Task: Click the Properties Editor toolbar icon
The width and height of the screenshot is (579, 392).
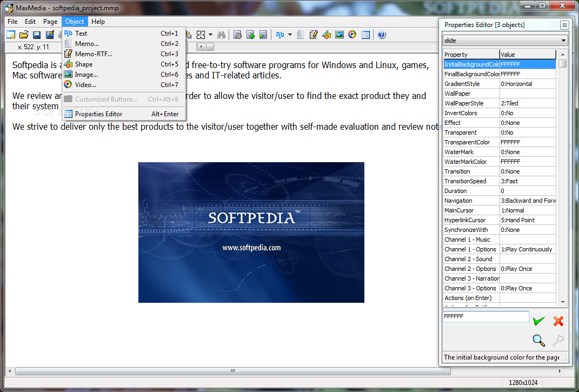Action: click(x=365, y=35)
